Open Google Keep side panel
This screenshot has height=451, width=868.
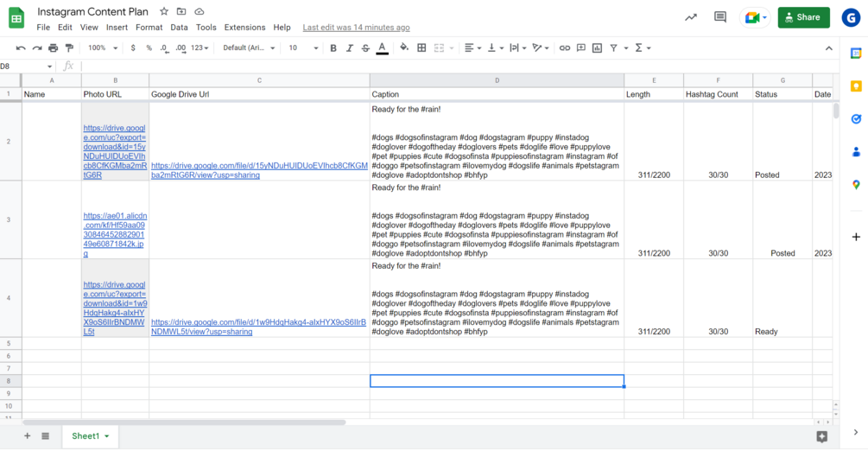pyautogui.click(x=856, y=86)
